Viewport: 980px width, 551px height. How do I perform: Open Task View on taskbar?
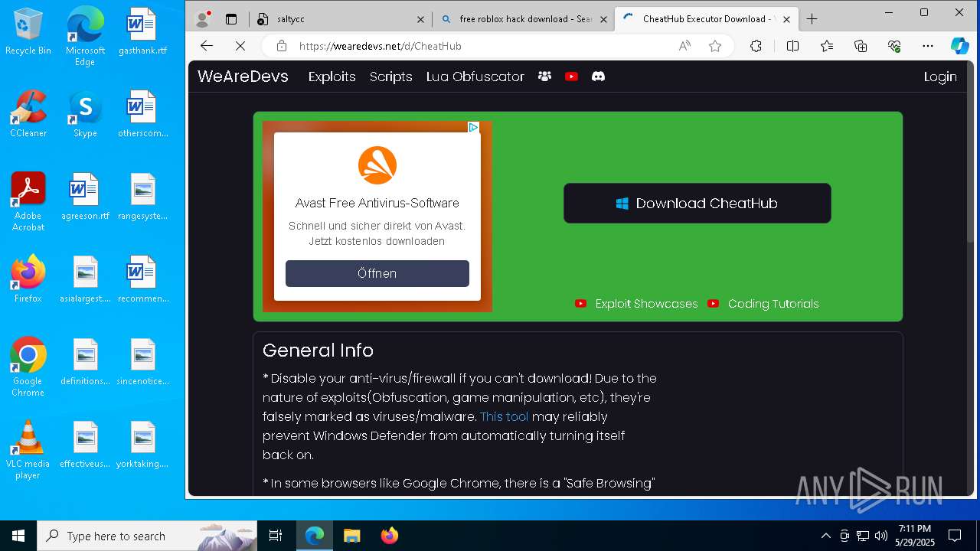point(276,536)
